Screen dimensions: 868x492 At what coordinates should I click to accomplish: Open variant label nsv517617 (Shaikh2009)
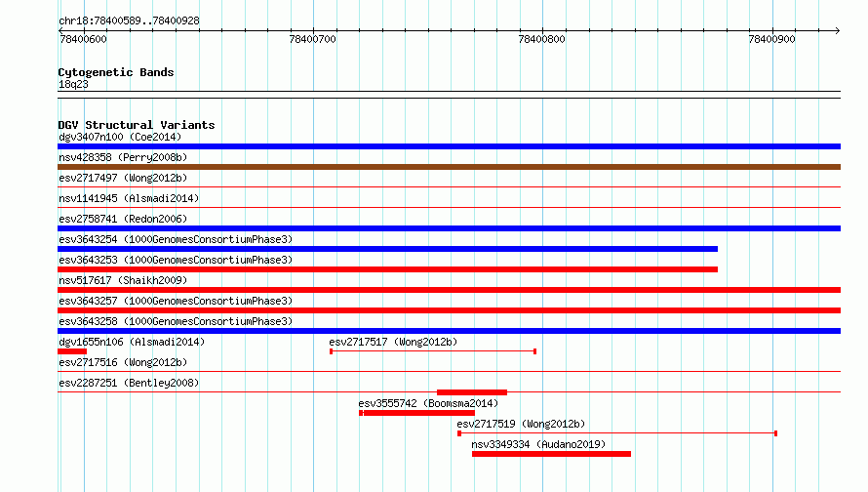(x=123, y=280)
